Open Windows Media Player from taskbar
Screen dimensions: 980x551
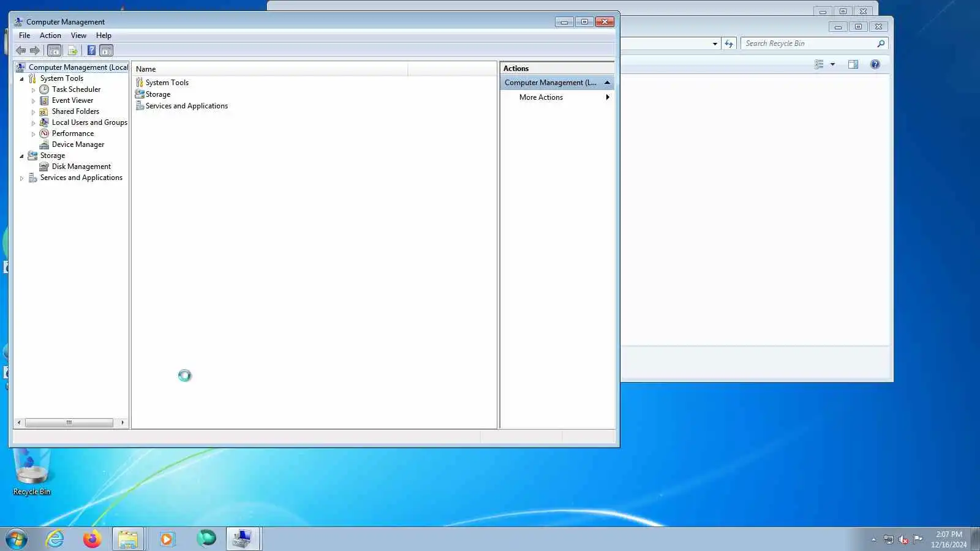167,539
